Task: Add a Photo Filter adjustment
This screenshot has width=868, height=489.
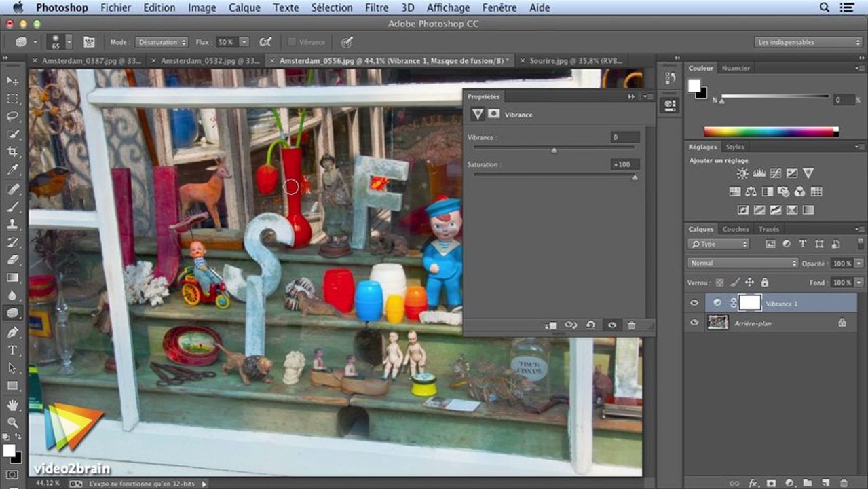Action: tap(783, 192)
